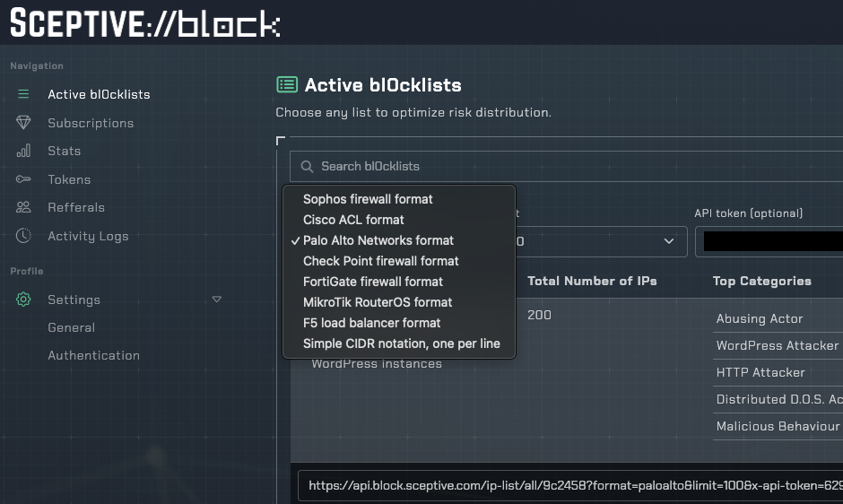
Task: Click the Search bl0cklists field
Action: (x=574, y=166)
